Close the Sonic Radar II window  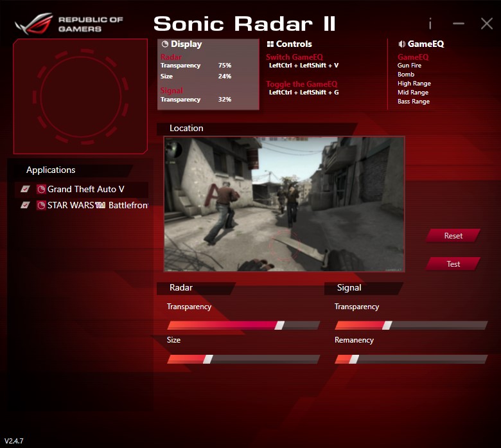pyautogui.click(x=487, y=24)
